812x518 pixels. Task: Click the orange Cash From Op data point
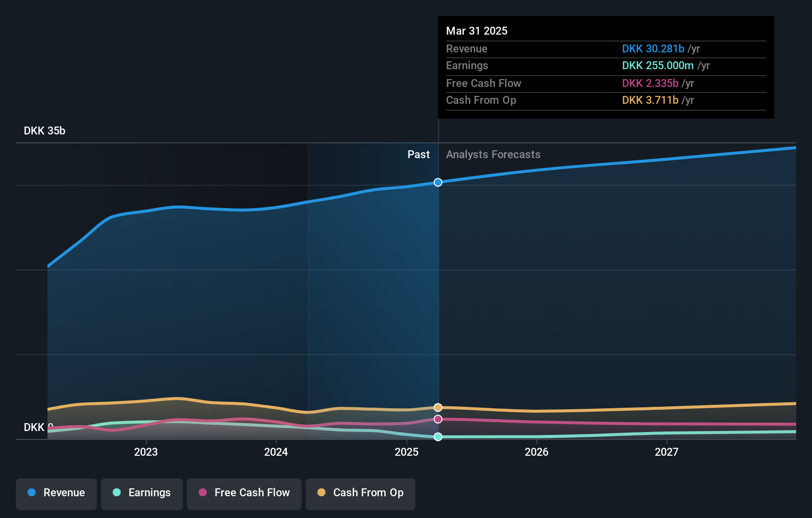438,407
